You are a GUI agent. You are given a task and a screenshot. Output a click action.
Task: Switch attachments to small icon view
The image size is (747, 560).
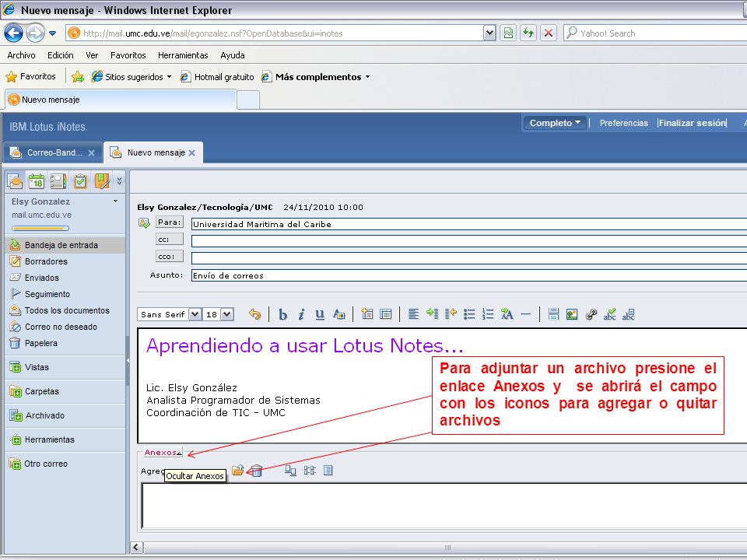click(310, 471)
